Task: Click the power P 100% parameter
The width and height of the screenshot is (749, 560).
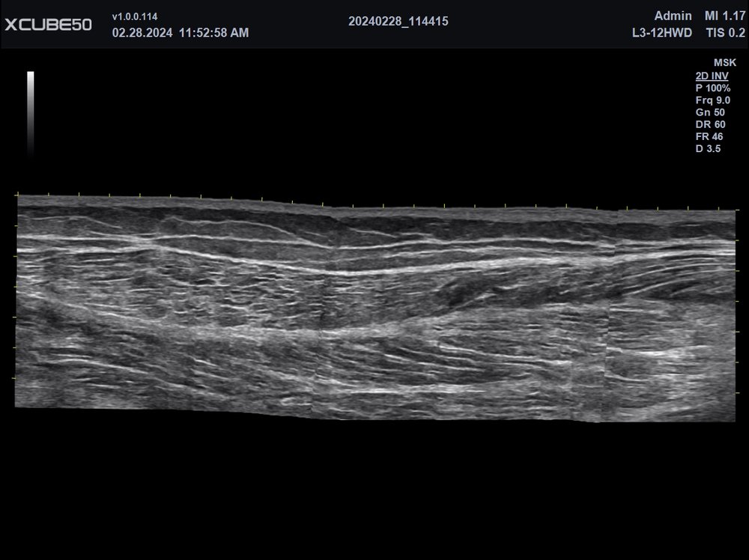Action: tap(713, 88)
